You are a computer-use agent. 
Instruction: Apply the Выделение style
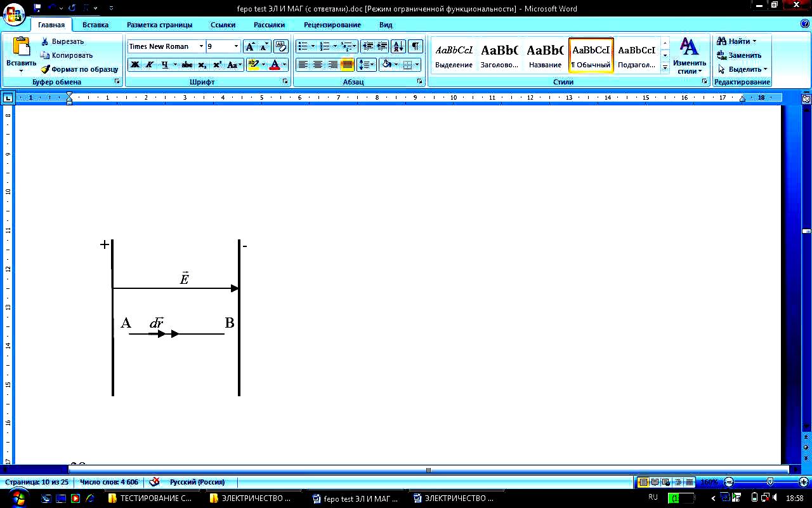pos(454,55)
